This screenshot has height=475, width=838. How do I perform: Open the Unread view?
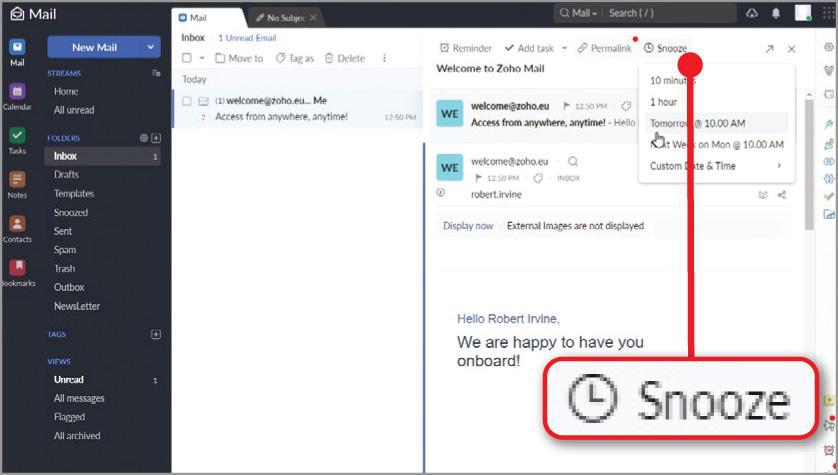pyautogui.click(x=69, y=379)
